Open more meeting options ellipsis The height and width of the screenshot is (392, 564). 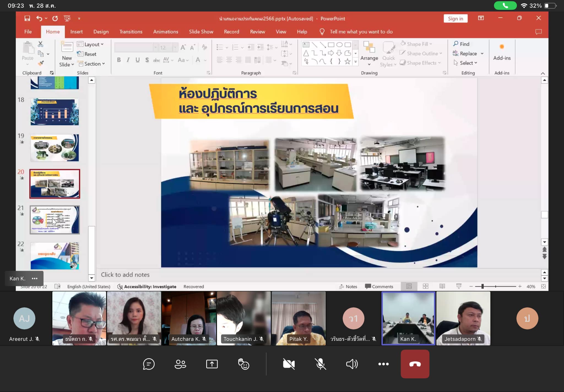[383, 364]
